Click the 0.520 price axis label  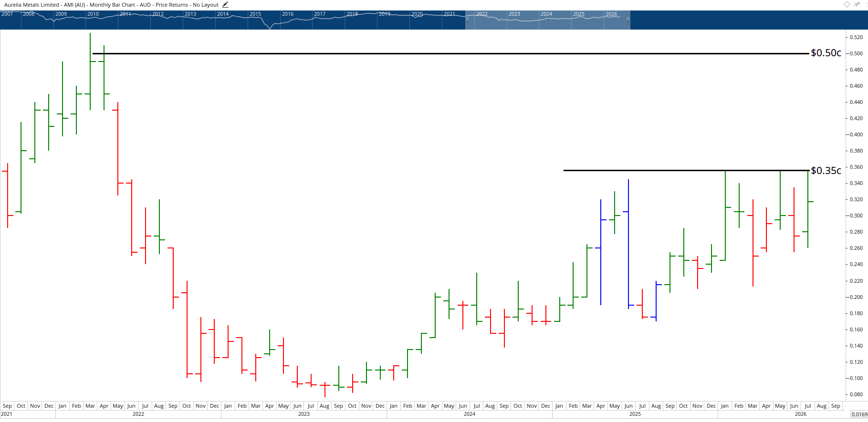856,37
